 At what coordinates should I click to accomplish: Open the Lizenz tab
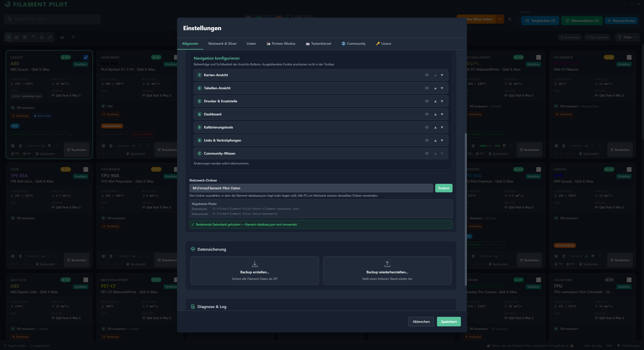[x=384, y=43]
